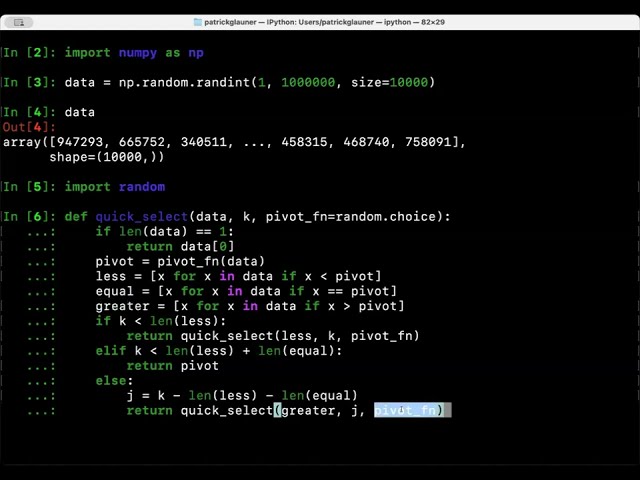Viewport: 640px width, 480px height.
Task: Click the 'import random' line
Action: coord(115,187)
